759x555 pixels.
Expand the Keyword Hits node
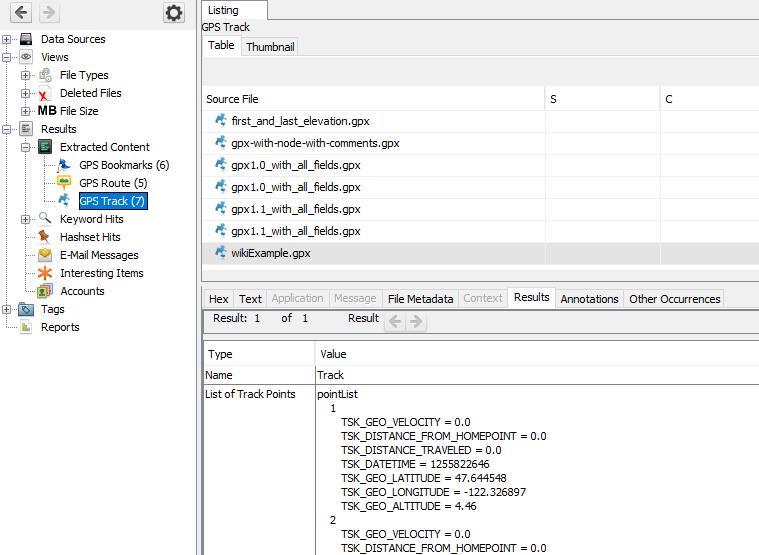click(26, 219)
